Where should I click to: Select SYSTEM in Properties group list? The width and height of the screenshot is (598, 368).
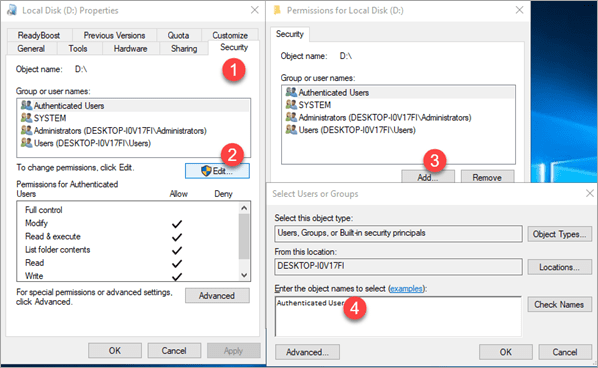[133, 118]
